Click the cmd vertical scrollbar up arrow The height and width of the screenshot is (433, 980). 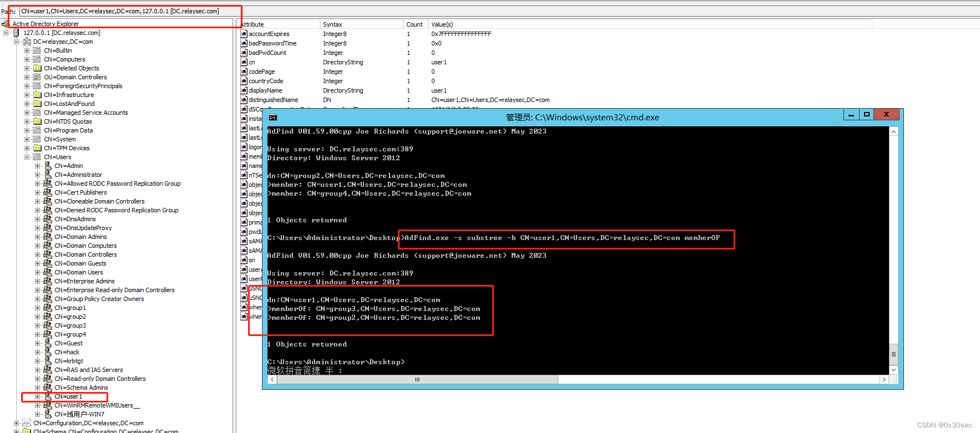point(893,131)
